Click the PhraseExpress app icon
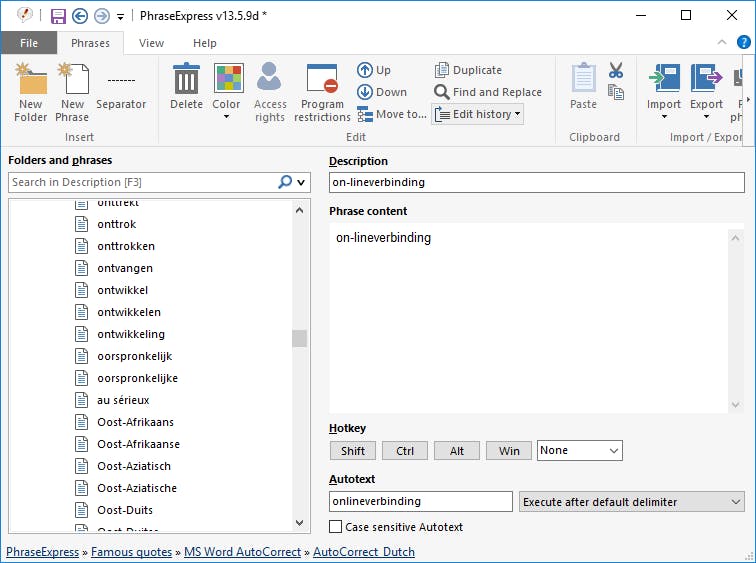The width and height of the screenshot is (756, 563). point(25,15)
